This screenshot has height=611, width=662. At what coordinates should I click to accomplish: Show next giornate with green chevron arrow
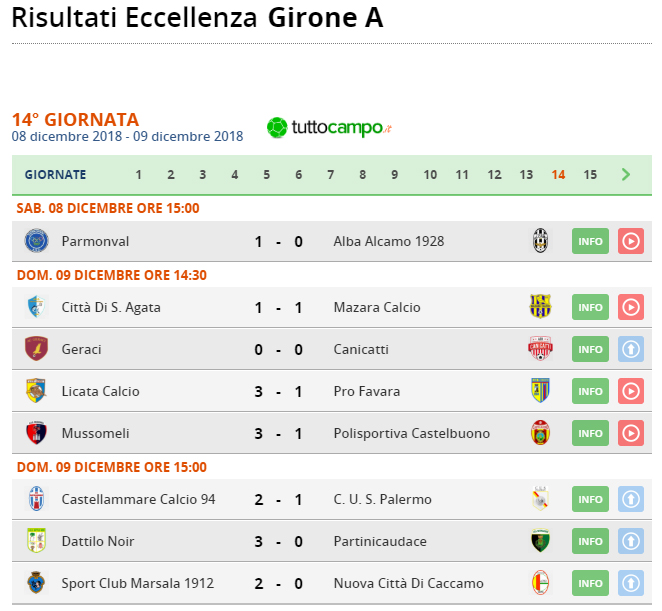click(626, 174)
